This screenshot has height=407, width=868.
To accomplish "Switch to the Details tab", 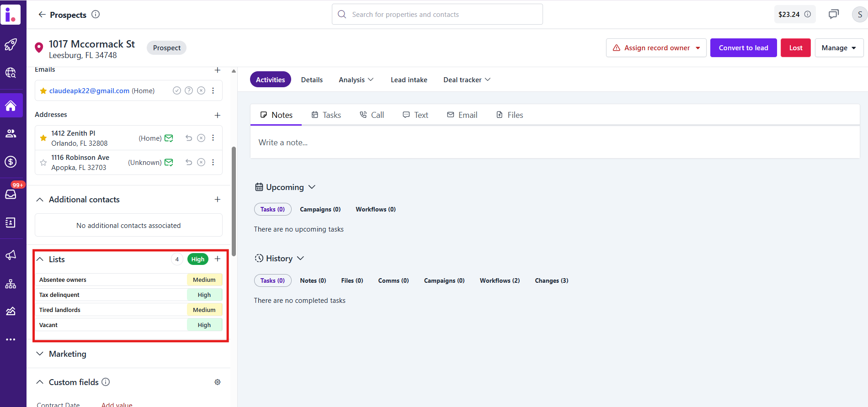I will (312, 79).
